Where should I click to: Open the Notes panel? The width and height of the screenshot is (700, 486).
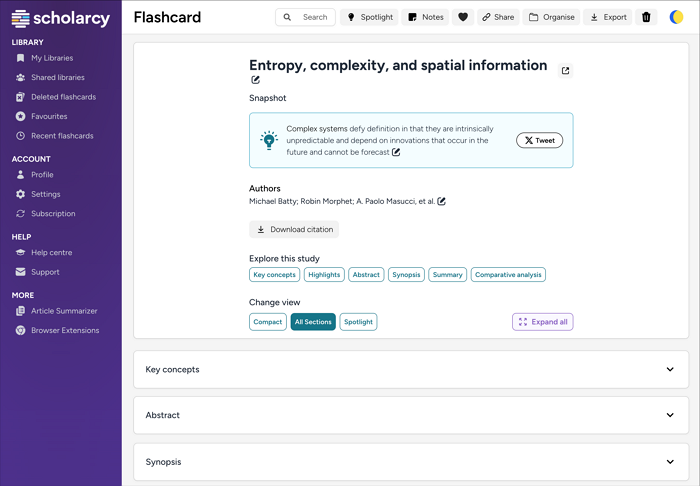point(426,17)
